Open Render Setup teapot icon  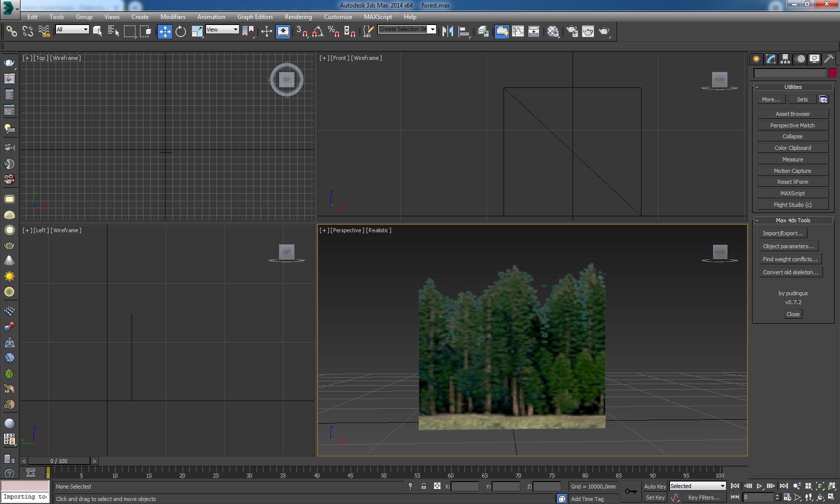[572, 31]
